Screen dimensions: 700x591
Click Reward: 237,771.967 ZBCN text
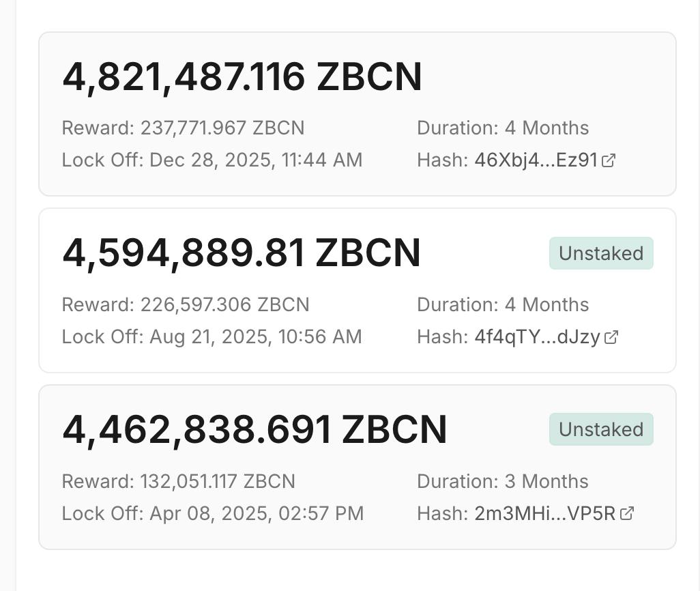click(183, 128)
